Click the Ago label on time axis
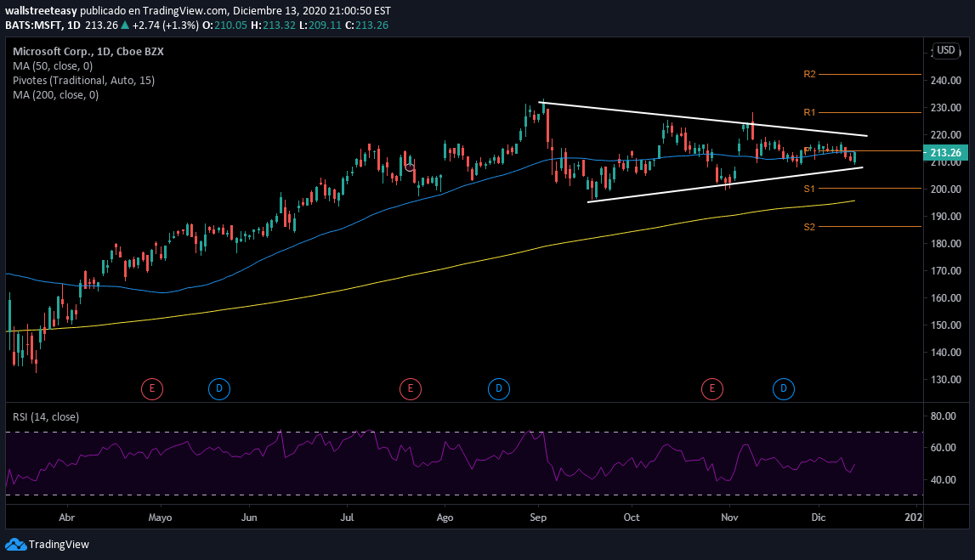This screenshot has height=560, width=975. 445,518
